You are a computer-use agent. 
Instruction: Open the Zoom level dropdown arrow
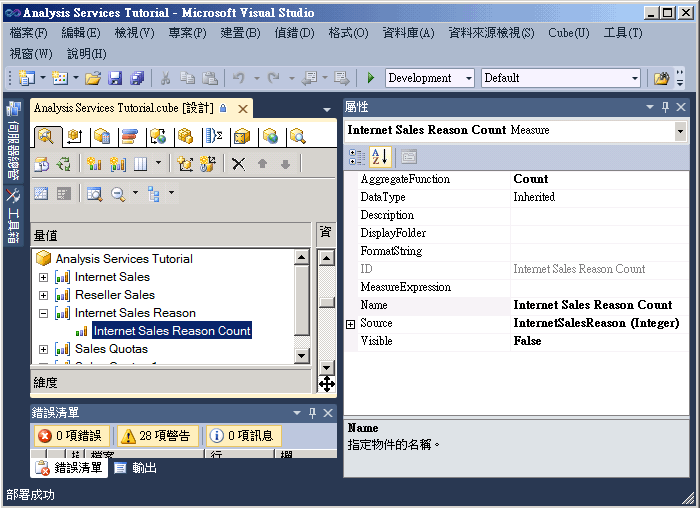[x=136, y=193]
